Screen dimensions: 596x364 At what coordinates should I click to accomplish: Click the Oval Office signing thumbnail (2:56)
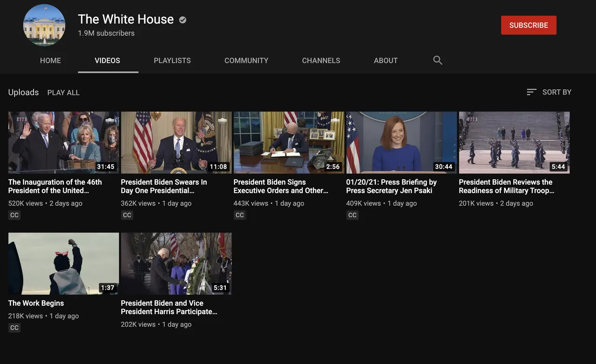tap(289, 142)
